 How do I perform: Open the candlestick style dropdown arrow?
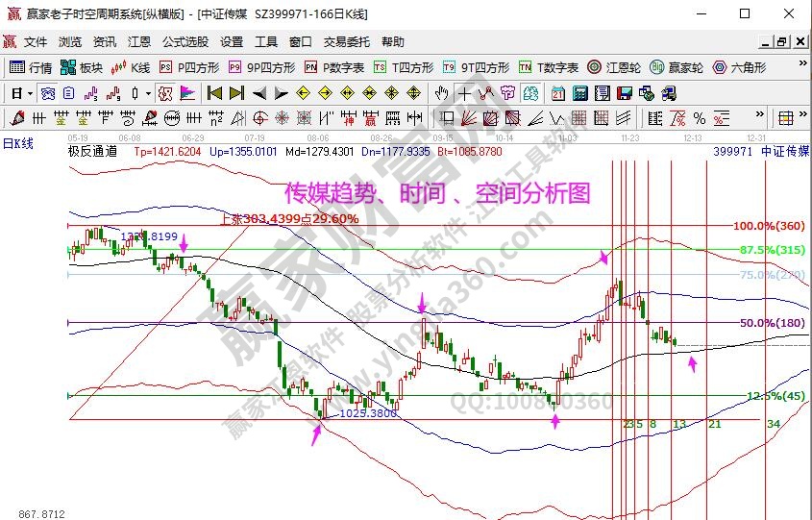coord(147,93)
